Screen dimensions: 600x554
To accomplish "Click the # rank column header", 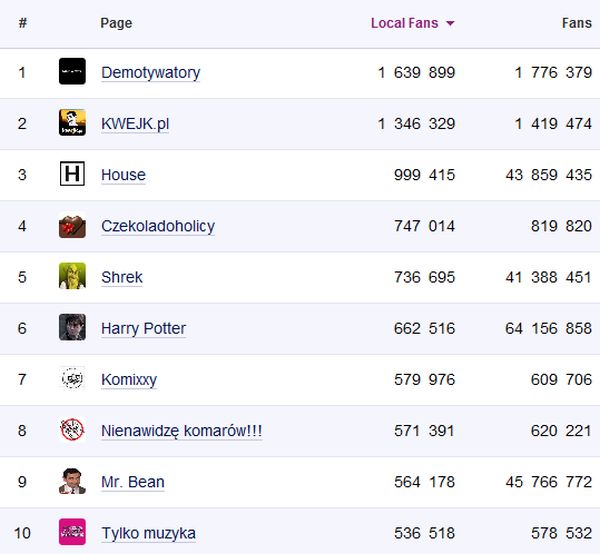I will (22, 23).
